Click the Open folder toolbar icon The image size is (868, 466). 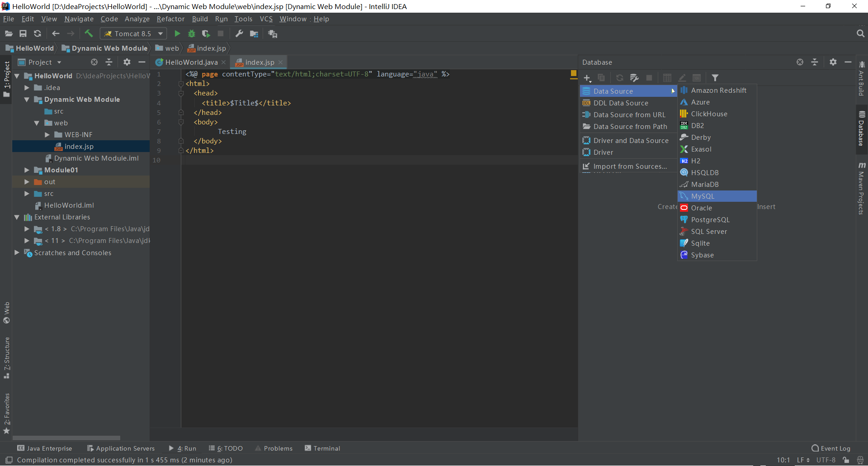click(9, 33)
